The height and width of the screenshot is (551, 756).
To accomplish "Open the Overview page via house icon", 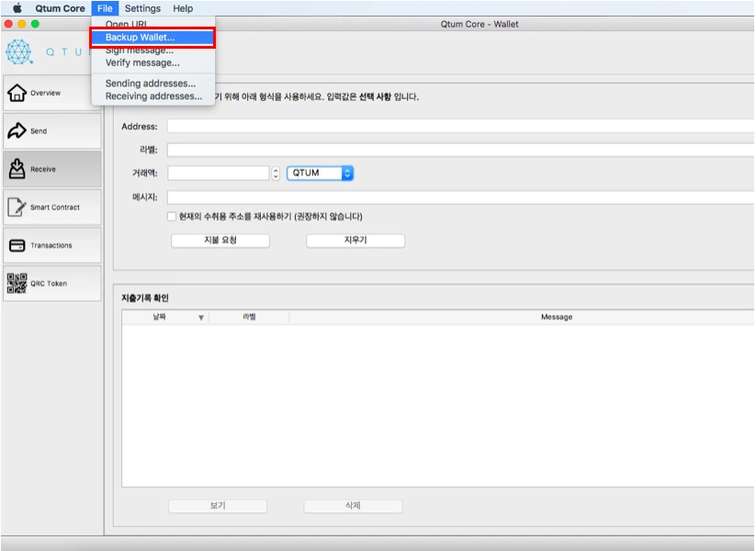I will 17,93.
